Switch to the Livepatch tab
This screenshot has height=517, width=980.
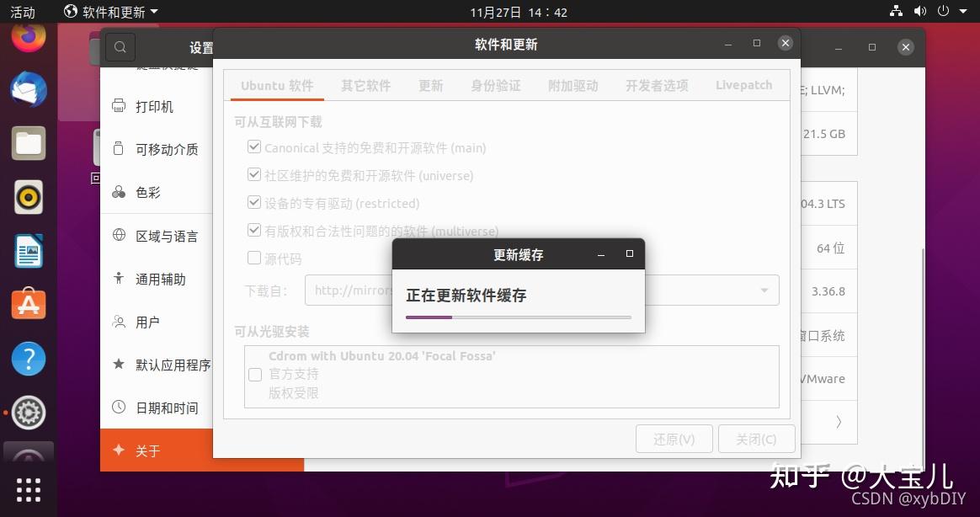coord(743,86)
